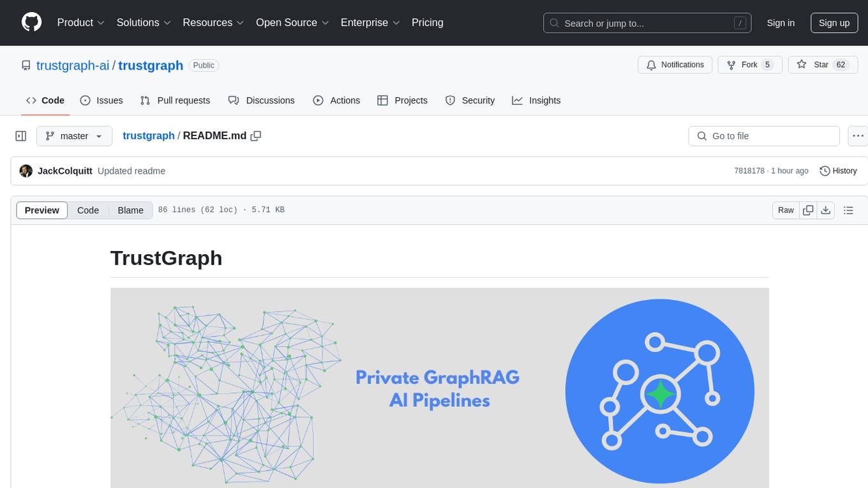Expand the Enterprise menu

370,22
